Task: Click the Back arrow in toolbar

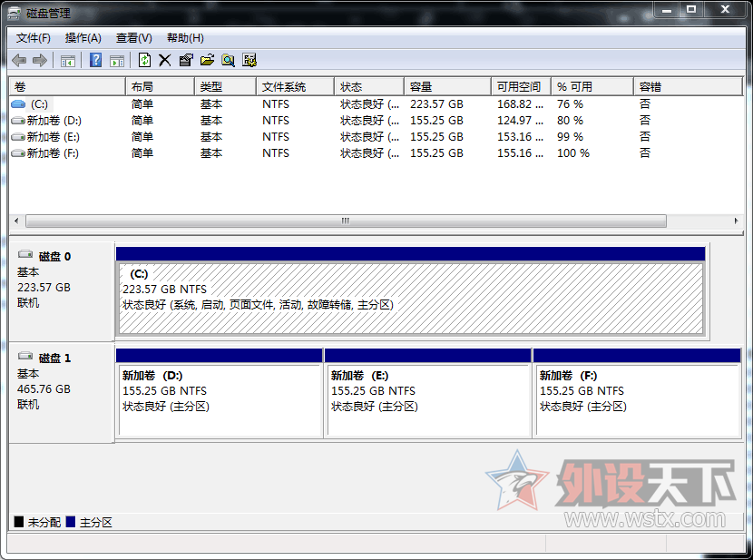Action: pos(19,61)
